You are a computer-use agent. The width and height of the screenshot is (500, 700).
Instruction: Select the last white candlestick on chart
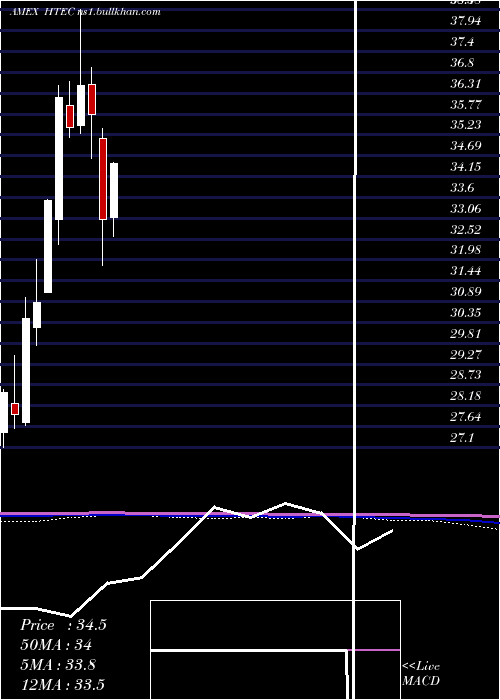coord(114,191)
